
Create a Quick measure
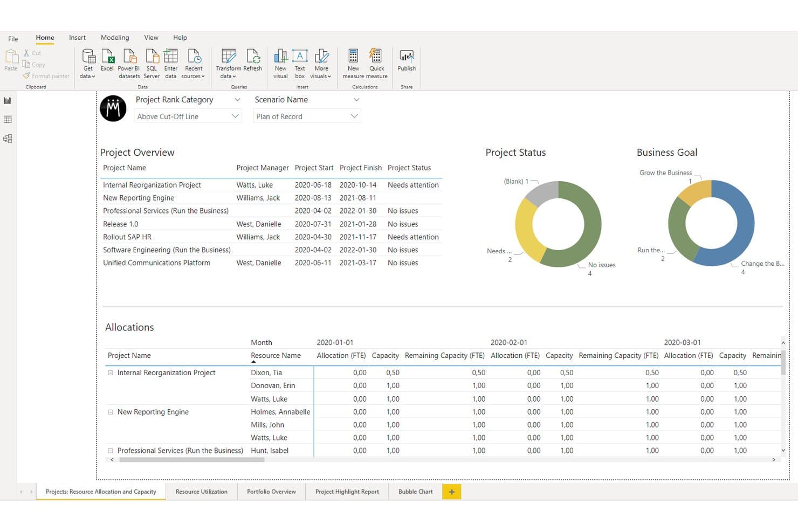click(376, 64)
